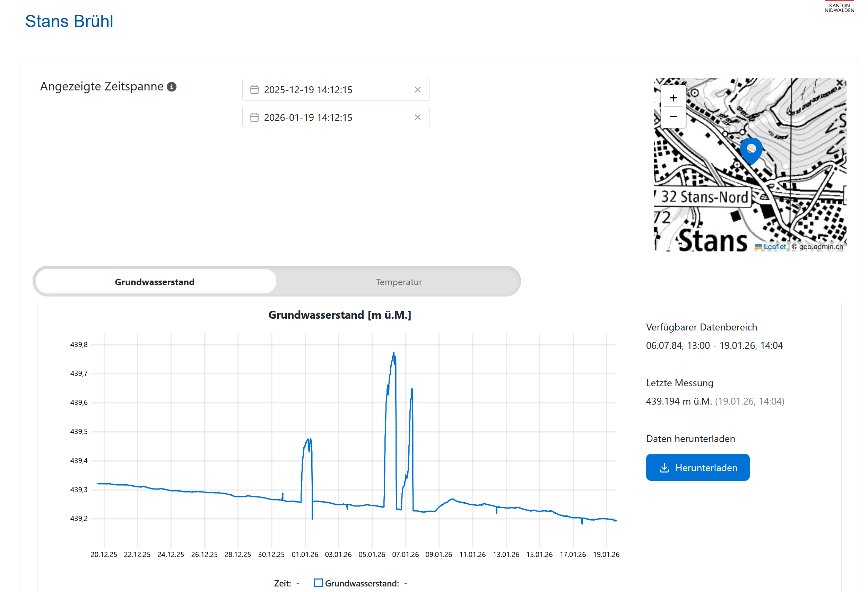Clear the 2025-12-19 start date with the X
The height and width of the screenshot is (592, 868).
coord(418,90)
